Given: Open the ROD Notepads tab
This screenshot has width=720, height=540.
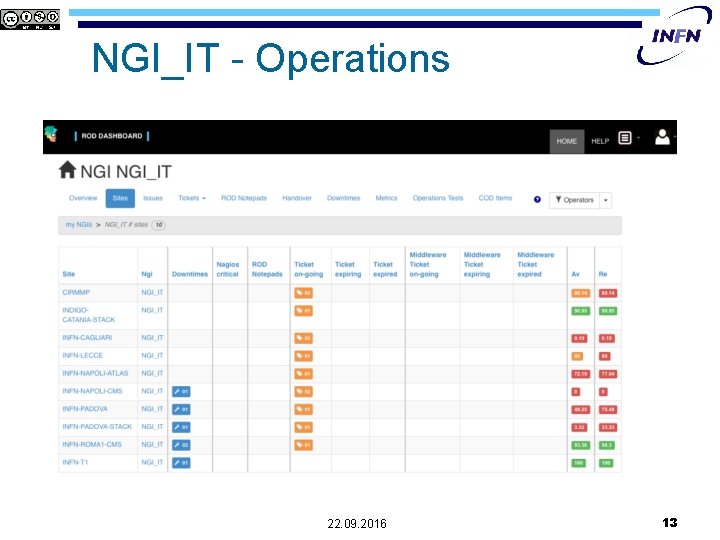Looking at the screenshot, I should pyautogui.click(x=244, y=198).
